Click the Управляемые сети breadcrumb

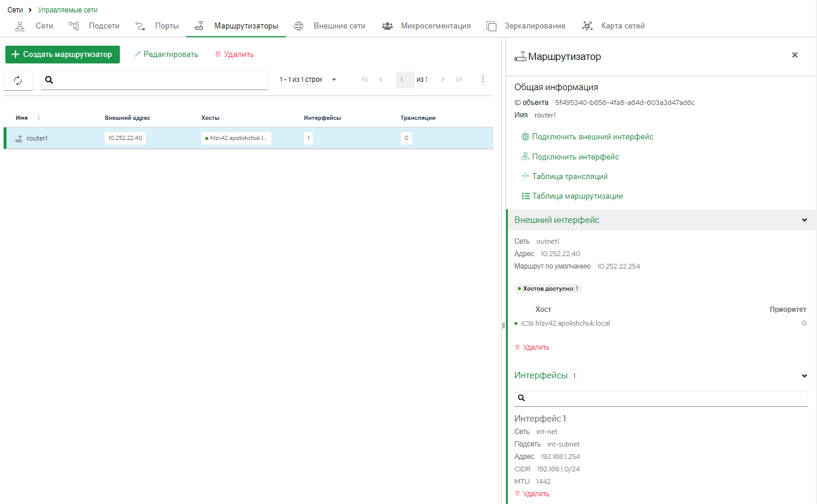pos(68,10)
